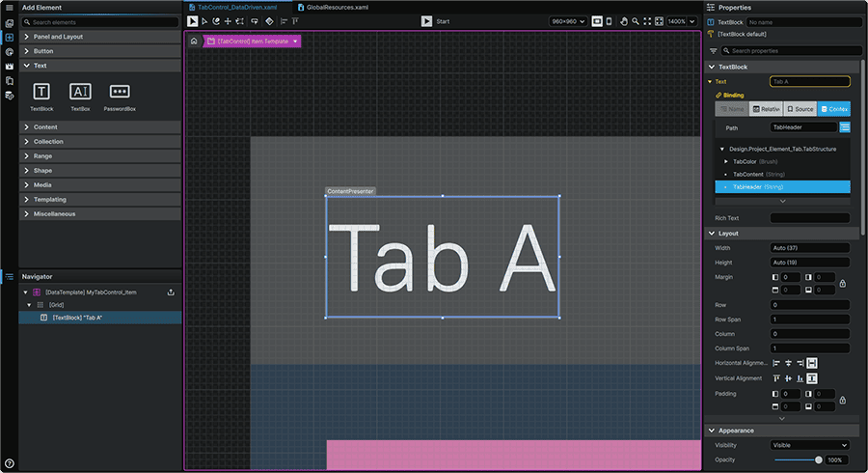Activate the Selection arrow tool

click(192, 21)
